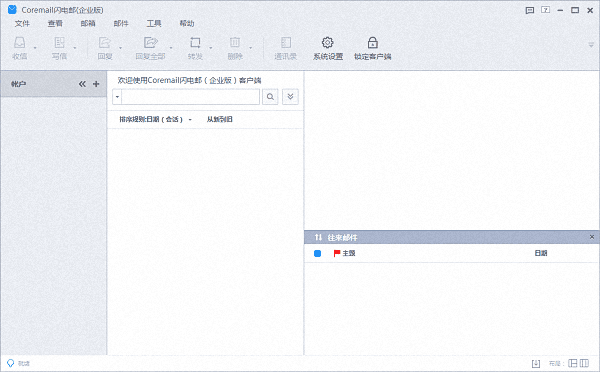
Task: Click the Coremail app logo icon
Action: tap(12, 10)
